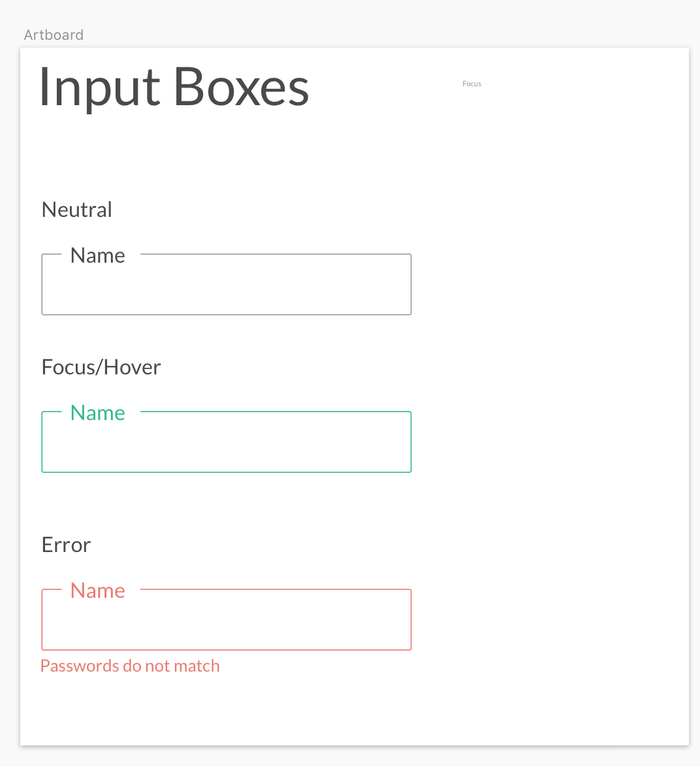This screenshot has height=767, width=700.
Task: Select the red "Name" floating label
Action: pyautogui.click(x=97, y=591)
